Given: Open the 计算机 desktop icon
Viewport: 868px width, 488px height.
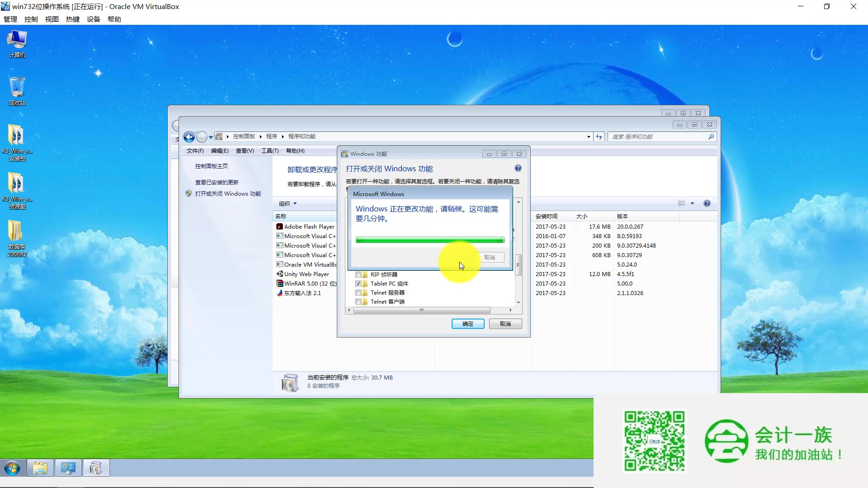Looking at the screenshot, I should pyautogui.click(x=17, y=44).
